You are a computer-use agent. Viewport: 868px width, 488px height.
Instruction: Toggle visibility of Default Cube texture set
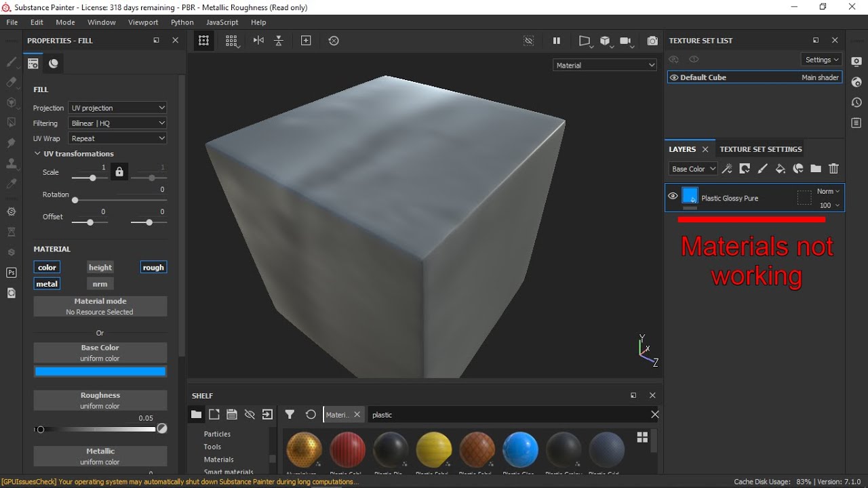pos(674,77)
